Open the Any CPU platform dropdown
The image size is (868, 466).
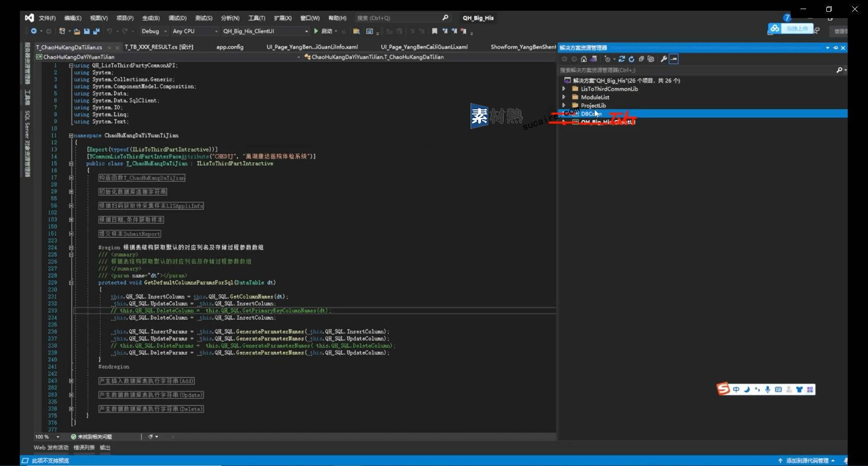pyautogui.click(x=195, y=31)
